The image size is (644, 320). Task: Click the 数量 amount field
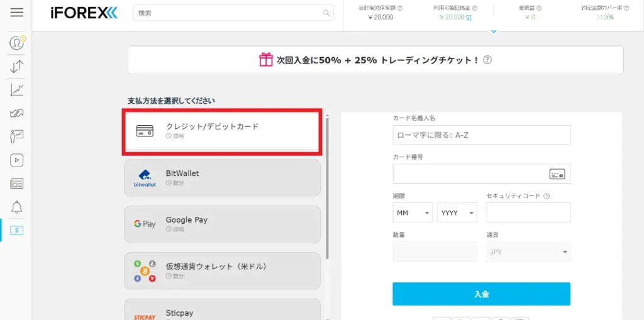(x=435, y=251)
